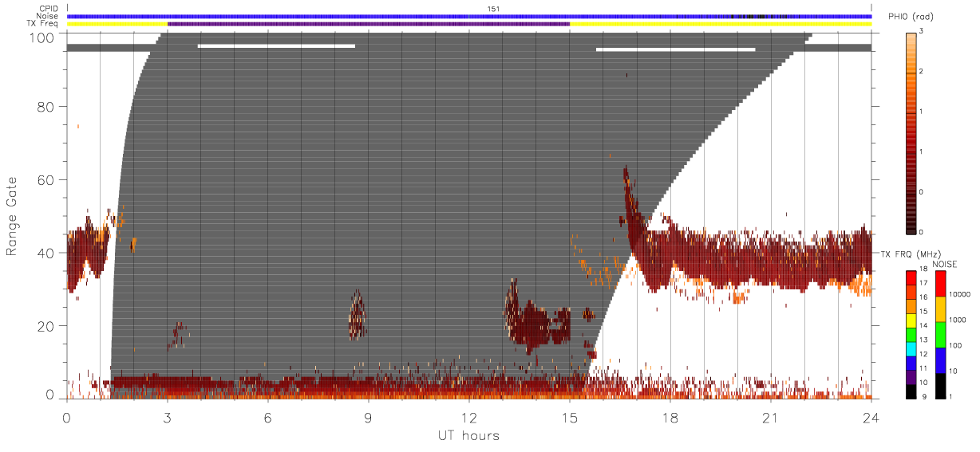Image resolution: width=980 pixels, height=452 pixels.
Task: Pick the red swatch in NOISE legend
Action: click(942, 284)
